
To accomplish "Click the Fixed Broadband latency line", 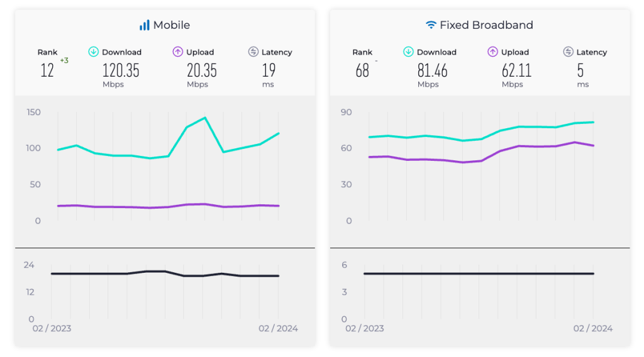I will 478,273.
